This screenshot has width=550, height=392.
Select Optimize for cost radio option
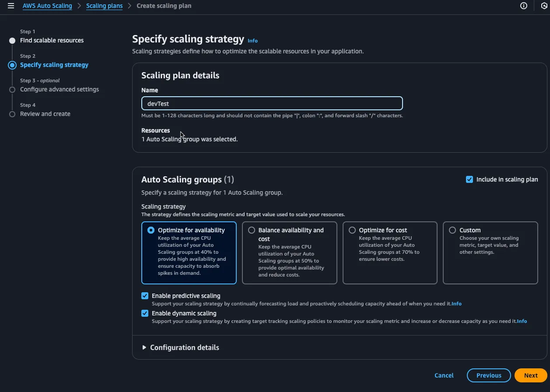[352, 230]
